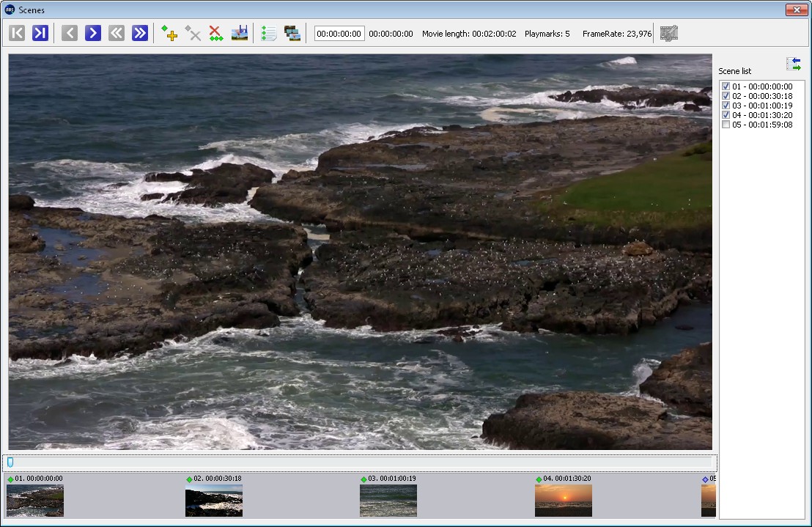This screenshot has width=812, height=527.
Task: Click the timeline position slider handle
Action: 10,462
